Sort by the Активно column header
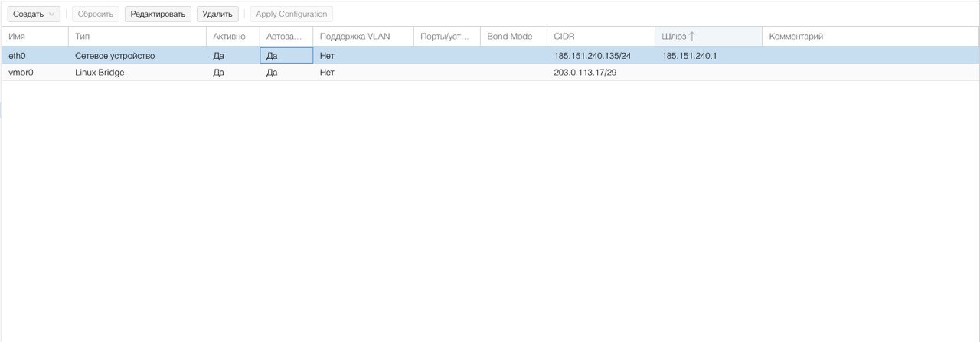This screenshot has height=342, width=980. (233, 37)
